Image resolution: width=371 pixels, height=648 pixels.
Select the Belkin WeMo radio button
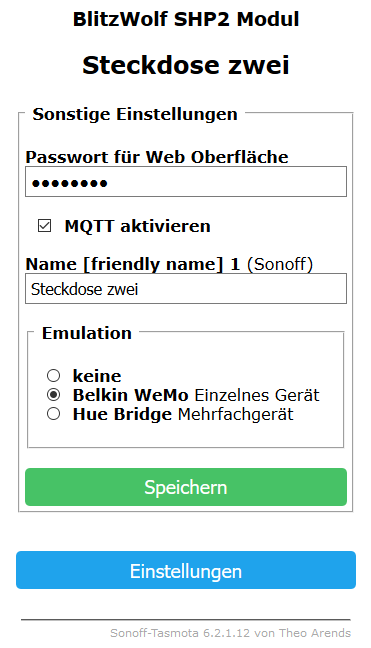pos(53,395)
